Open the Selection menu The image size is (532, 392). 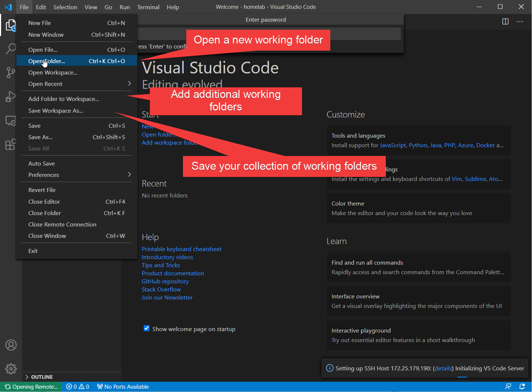coord(65,7)
